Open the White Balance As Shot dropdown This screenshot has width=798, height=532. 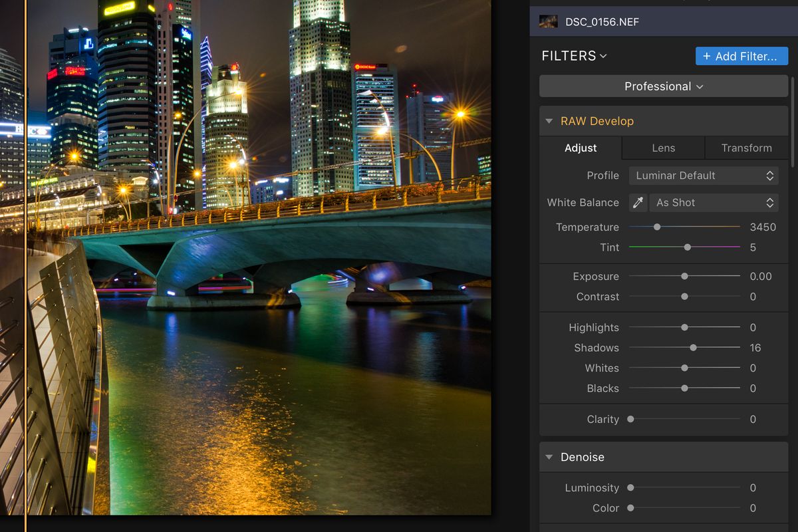click(714, 202)
